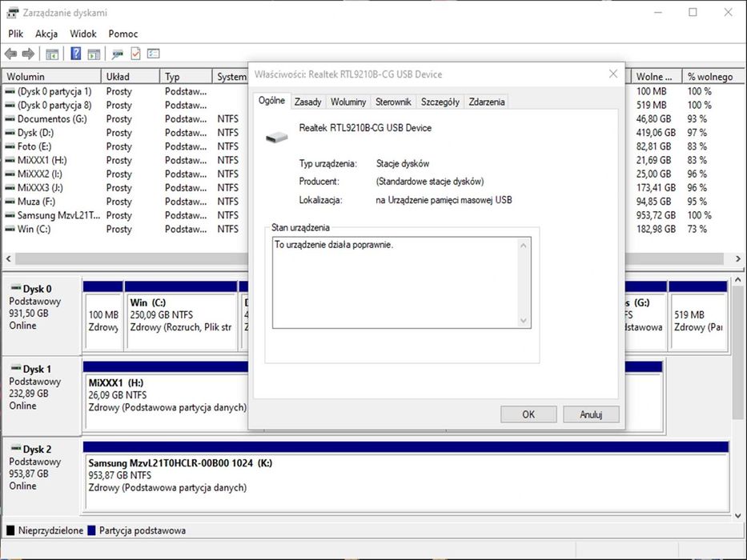747x560 pixels.
Task: Select the (Dysk 0 partycja 8) row
Action: coord(125,106)
